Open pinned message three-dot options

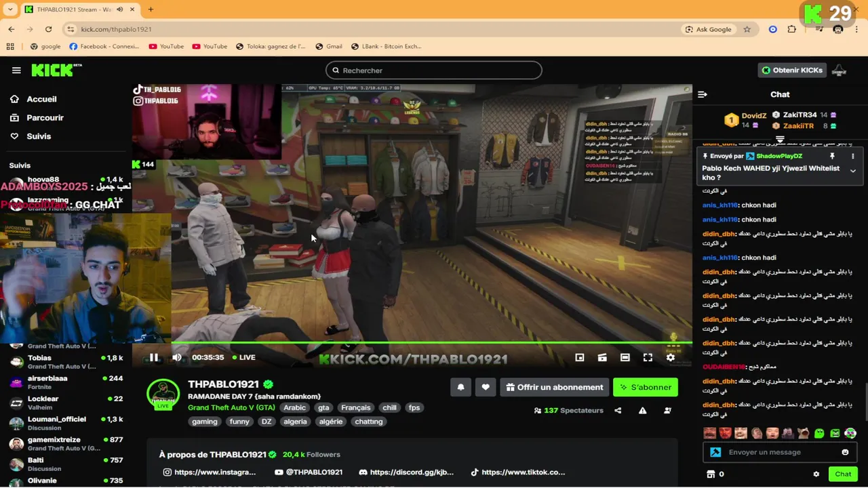coord(852,156)
